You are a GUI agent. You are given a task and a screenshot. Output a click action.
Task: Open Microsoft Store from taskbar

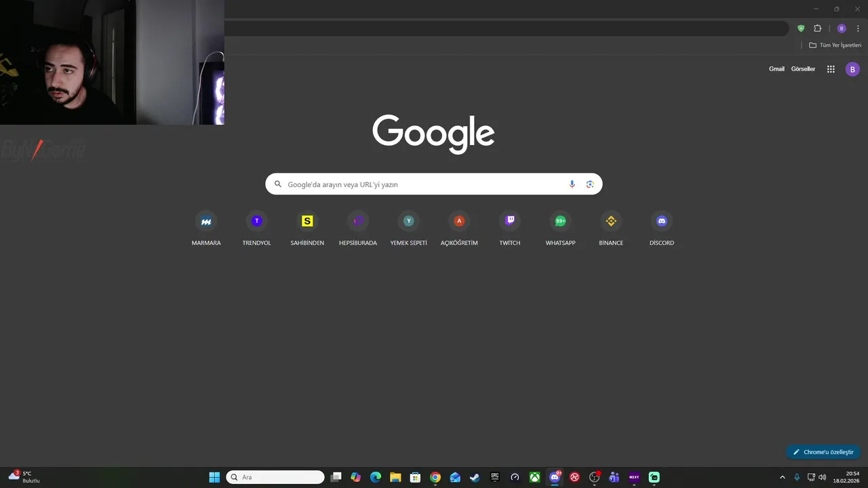point(415,477)
